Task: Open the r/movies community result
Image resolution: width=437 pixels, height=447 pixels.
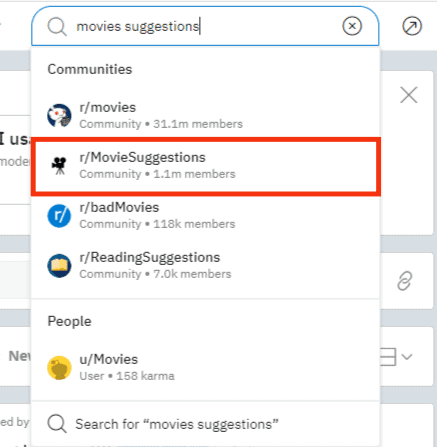Action: click(x=206, y=116)
